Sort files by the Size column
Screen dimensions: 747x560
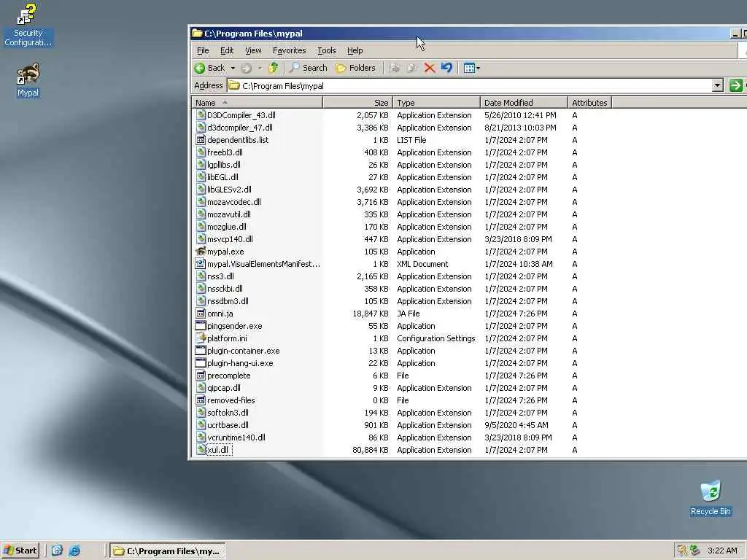(x=357, y=102)
